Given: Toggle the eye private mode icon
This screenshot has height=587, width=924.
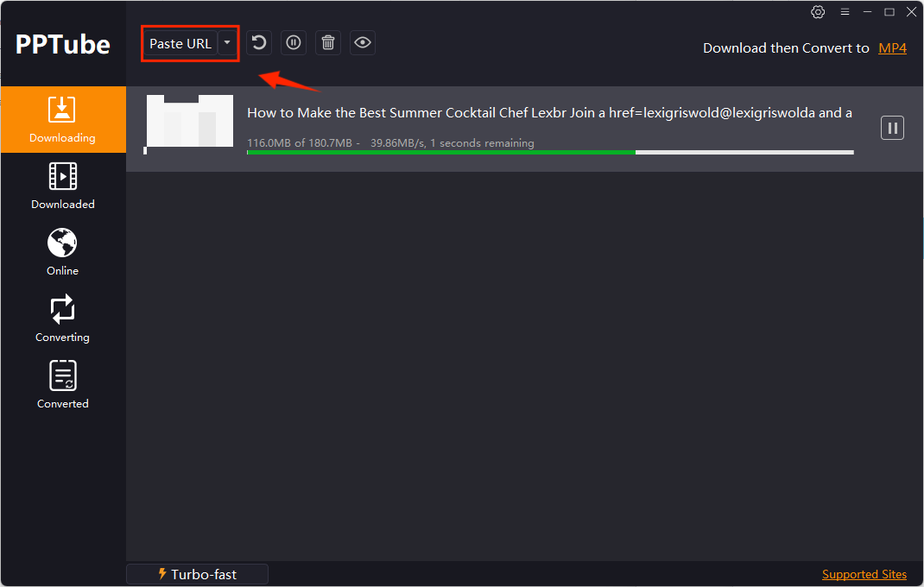Looking at the screenshot, I should pyautogui.click(x=363, y=43).
